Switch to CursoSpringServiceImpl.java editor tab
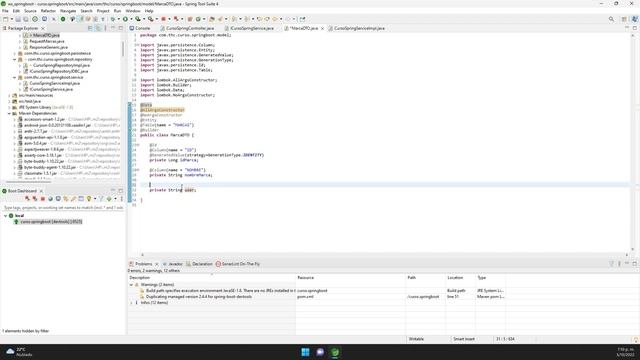Image resolution: width=640 pixels, height=360 pixels. [x=357, y=28]
